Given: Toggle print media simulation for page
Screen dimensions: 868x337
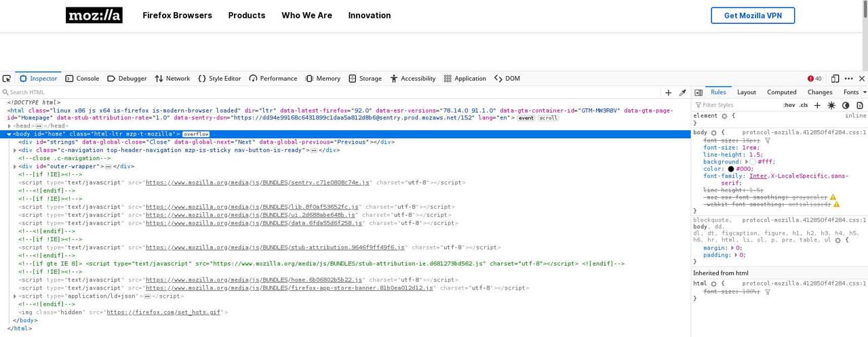Looking at the screenshot, I should coord(860,105).
